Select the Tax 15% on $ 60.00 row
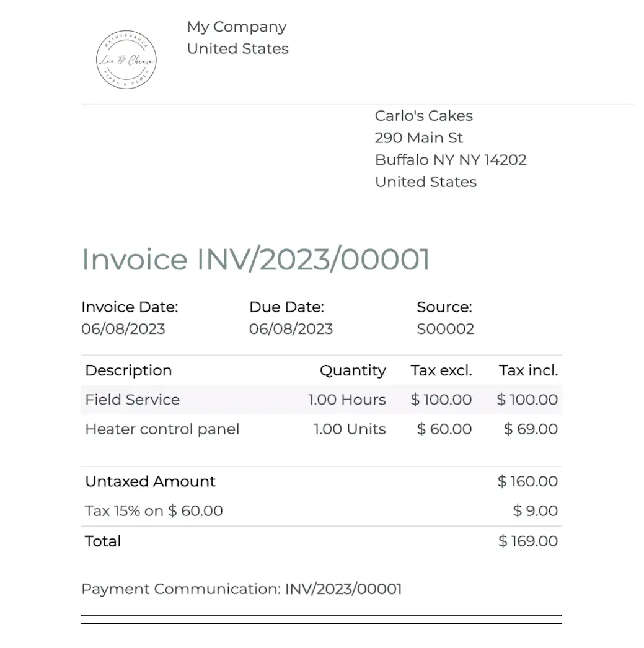Screen dimensions: 644x648 click(154, 511)
